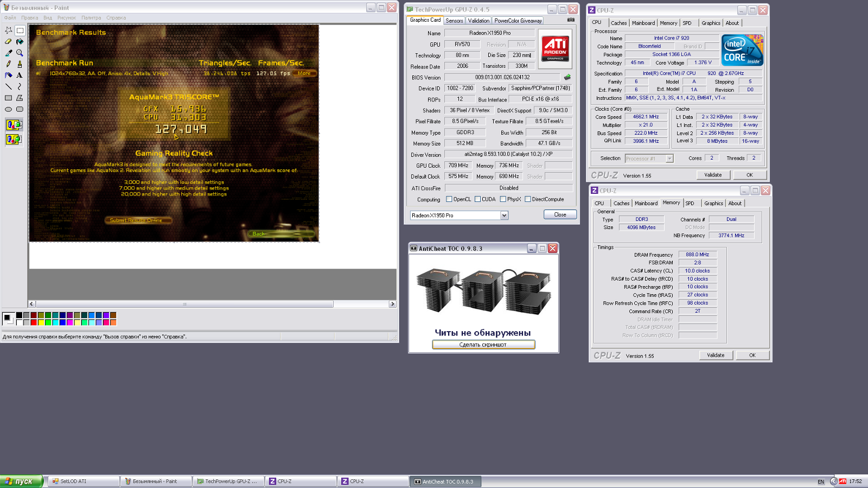Viewport: 868px width, 488px height.
Task: Pick the Fill With Color bucket tool
Action: (x=20, y=42)
